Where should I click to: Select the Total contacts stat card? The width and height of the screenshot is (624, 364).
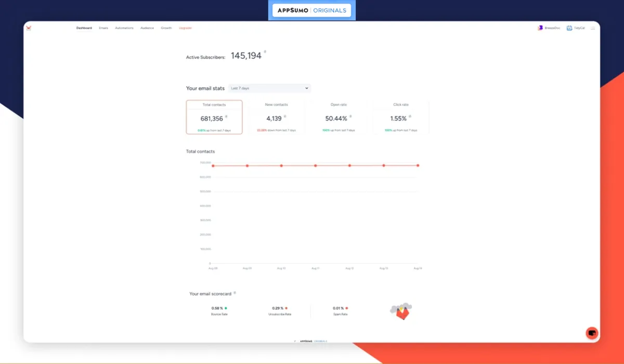(x=214, y=117)
